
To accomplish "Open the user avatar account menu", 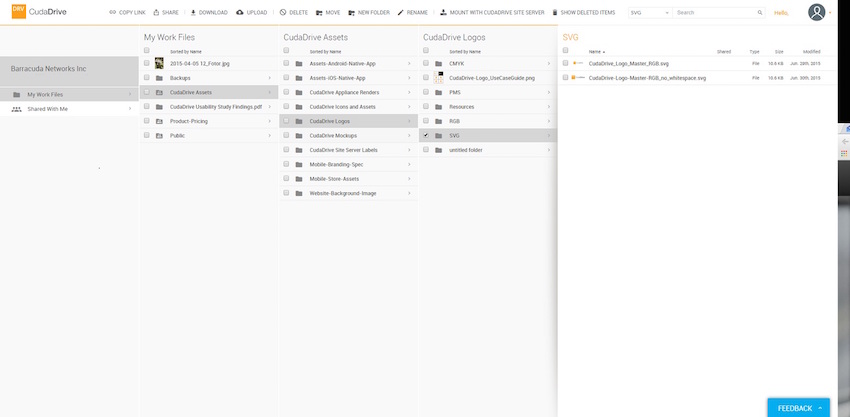I will click(x=816, y=12).
